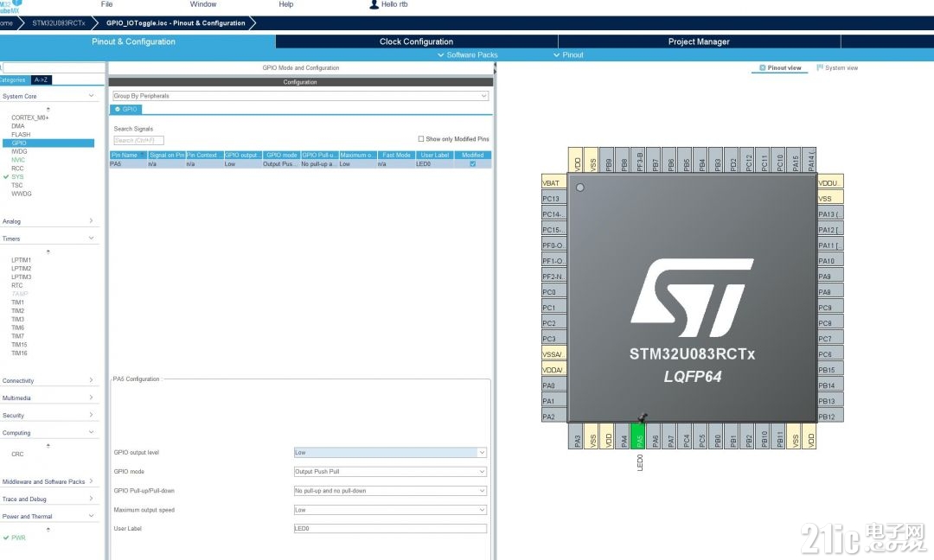Toggle Modified checkbox for PA5 row

[473, 164]
